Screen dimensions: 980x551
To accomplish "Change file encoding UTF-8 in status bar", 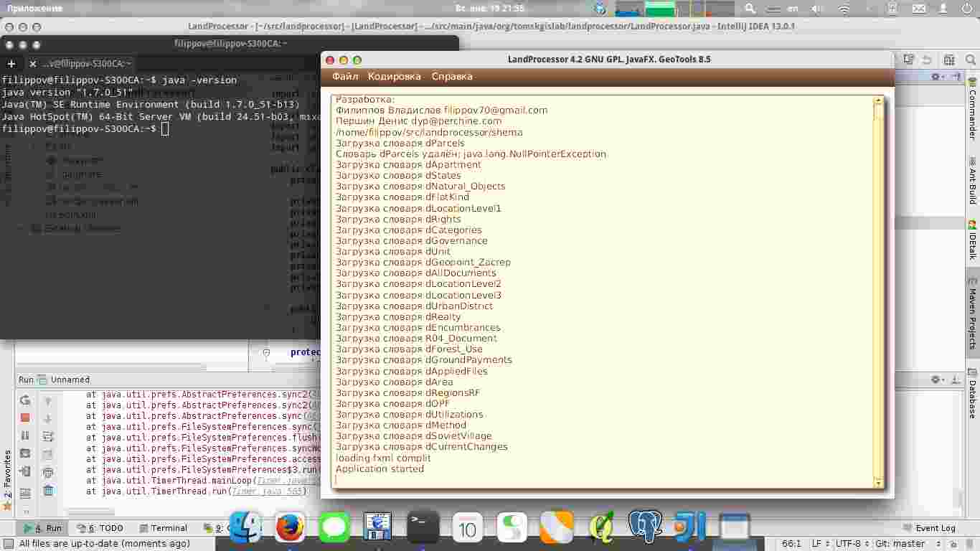I will pyautogui.click(x=852, y=544).
